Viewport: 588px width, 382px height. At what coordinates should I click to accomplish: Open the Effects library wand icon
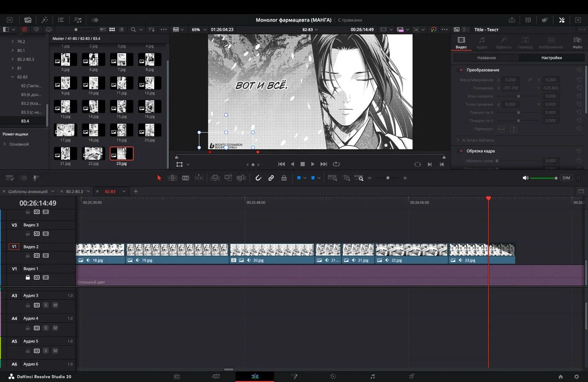(45, 20)
